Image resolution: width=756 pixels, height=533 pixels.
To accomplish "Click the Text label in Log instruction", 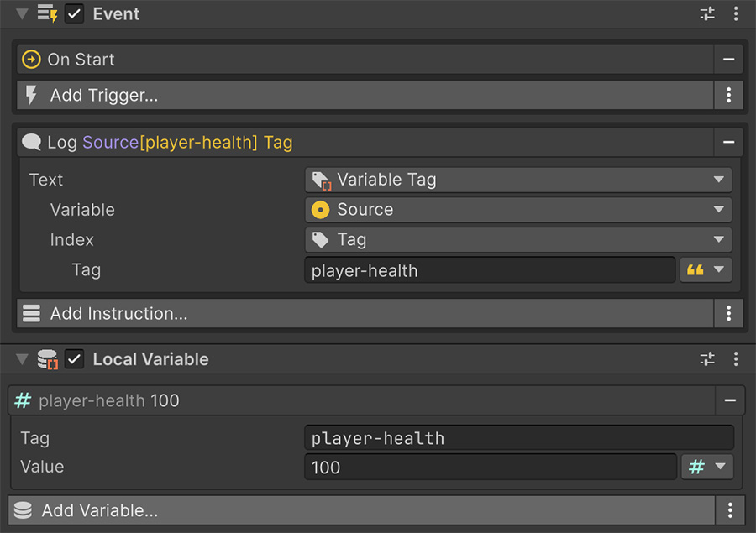I will pos(46,180).
